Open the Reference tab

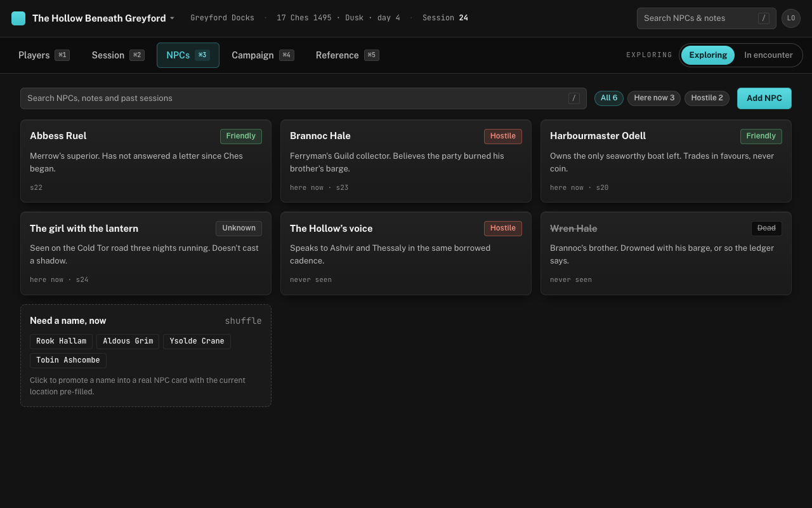[x=347, y=55]
